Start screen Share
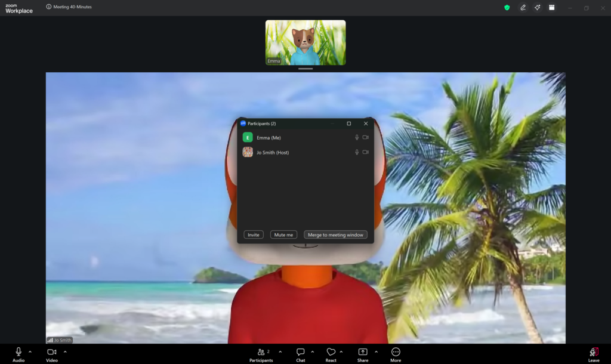 click(363, 354)
